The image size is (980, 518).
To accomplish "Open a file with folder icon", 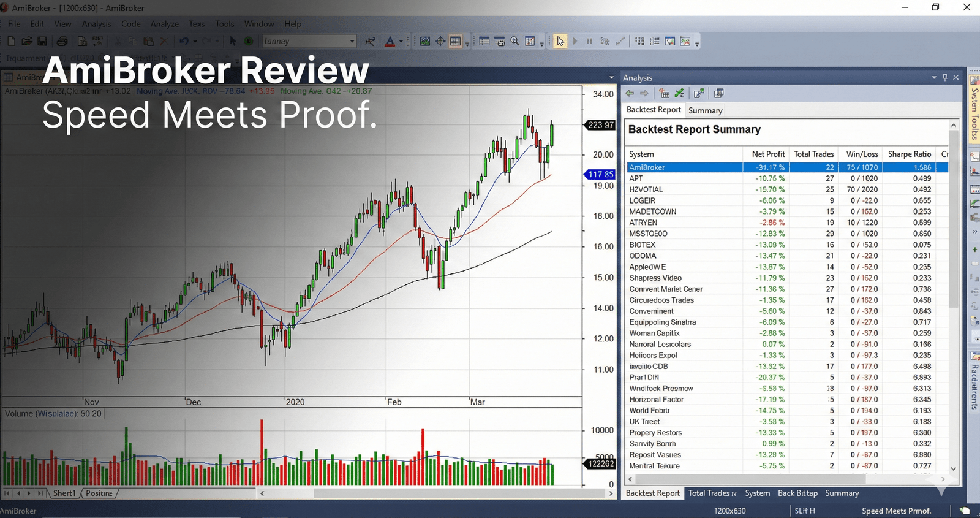I will [26, 41].
